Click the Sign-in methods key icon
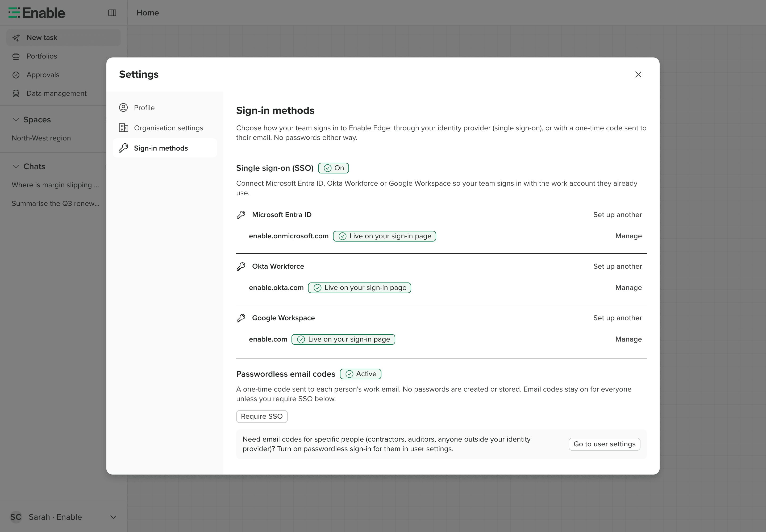 [x=123, y=148]
